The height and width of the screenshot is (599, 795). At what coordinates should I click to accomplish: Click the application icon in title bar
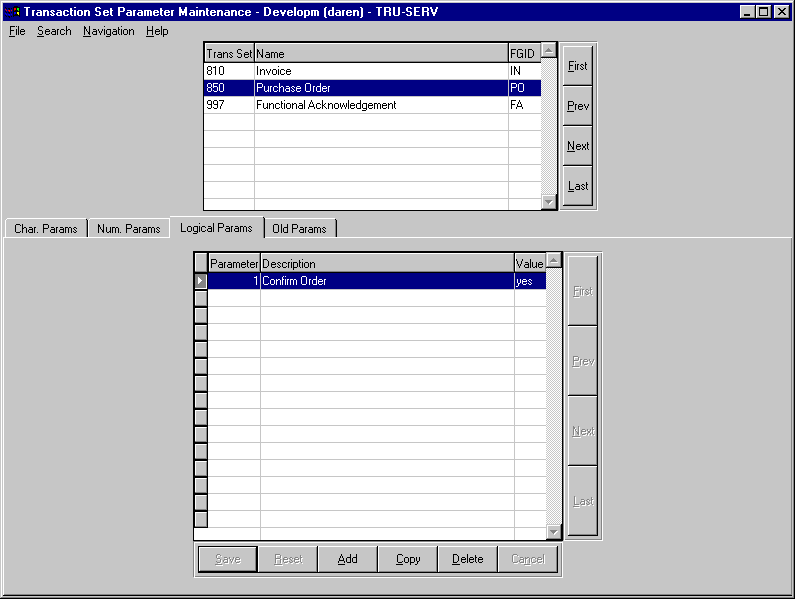(12, 12)
